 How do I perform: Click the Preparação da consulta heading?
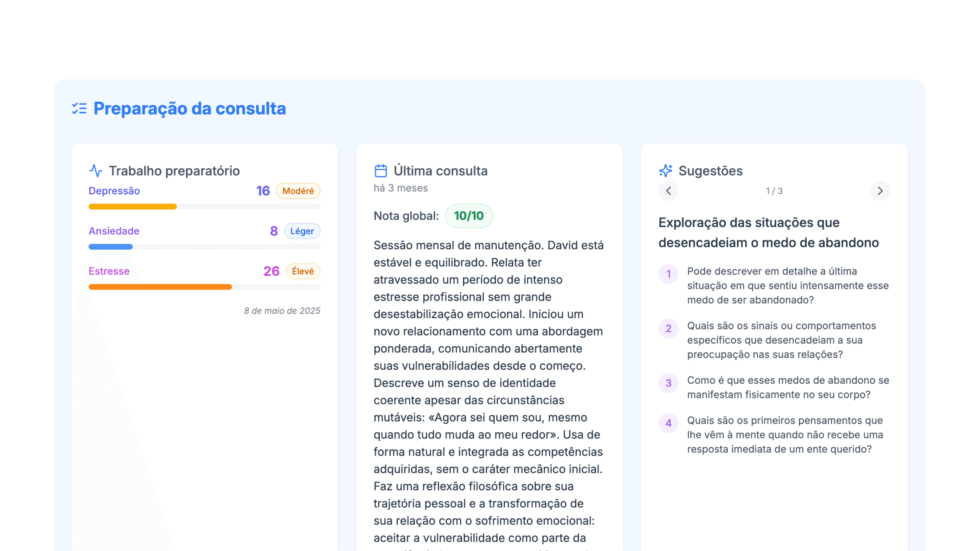tap(189, 108)
